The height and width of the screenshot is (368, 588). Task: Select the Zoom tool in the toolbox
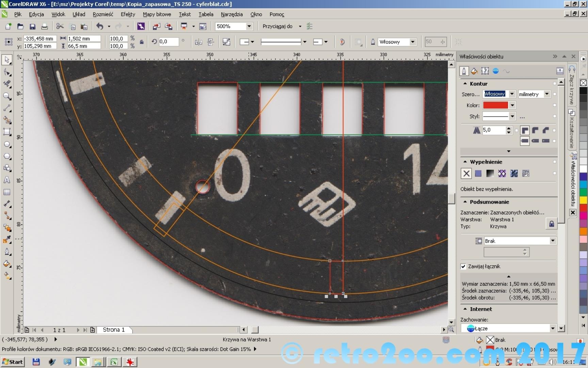(7, 96)
